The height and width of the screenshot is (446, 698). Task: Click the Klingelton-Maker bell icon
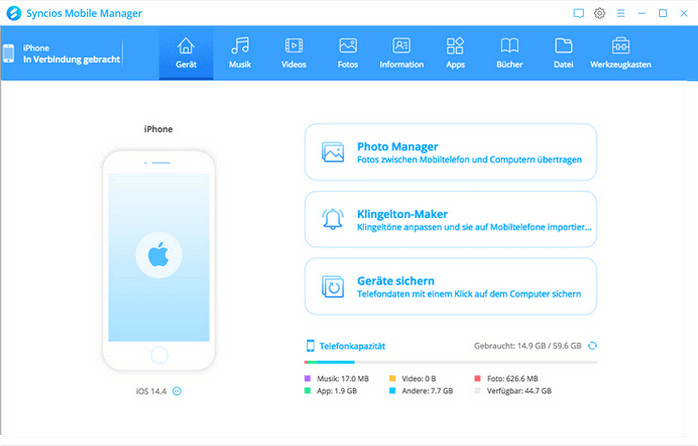pos(333,219)
